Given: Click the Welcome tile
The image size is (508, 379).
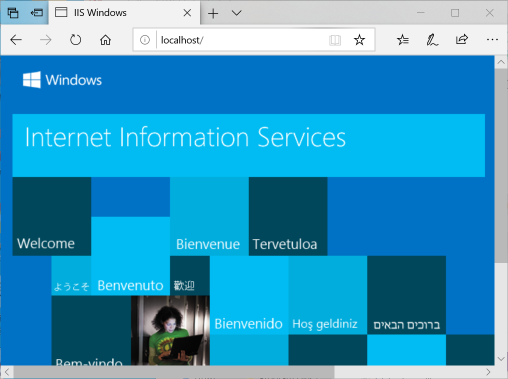Looking at the screenshot, I should [52, 216].
